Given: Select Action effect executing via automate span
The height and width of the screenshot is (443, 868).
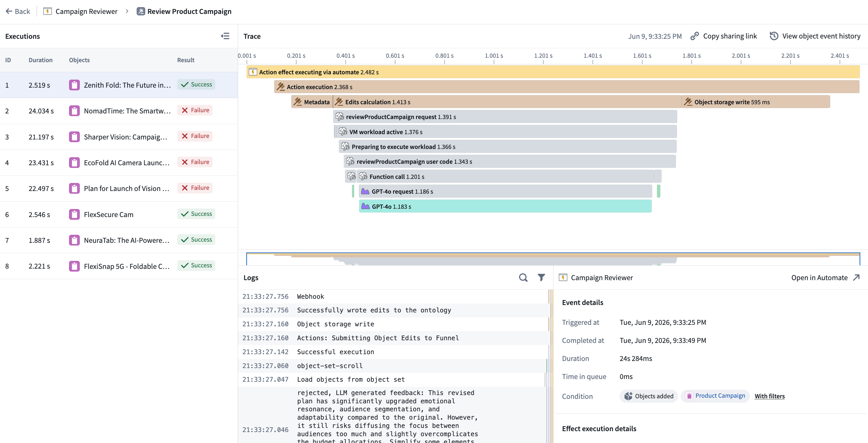Looking at the screenshot, I should coord(553,72).
